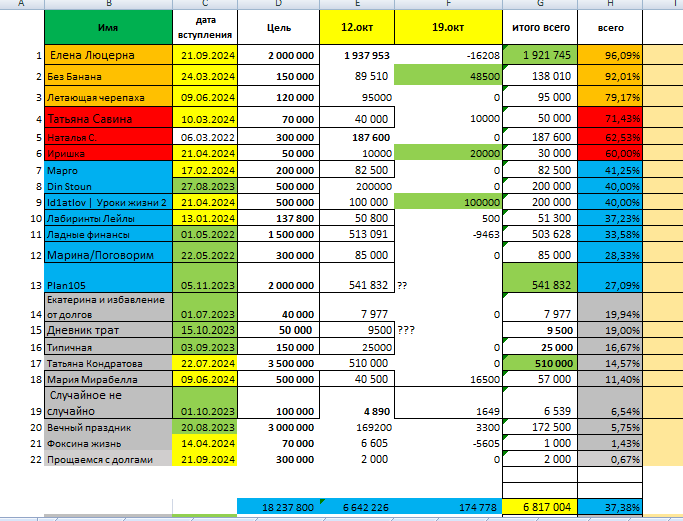Select the 12.окт value '1 937 953'
683x521 pixels.
(357, 55)
